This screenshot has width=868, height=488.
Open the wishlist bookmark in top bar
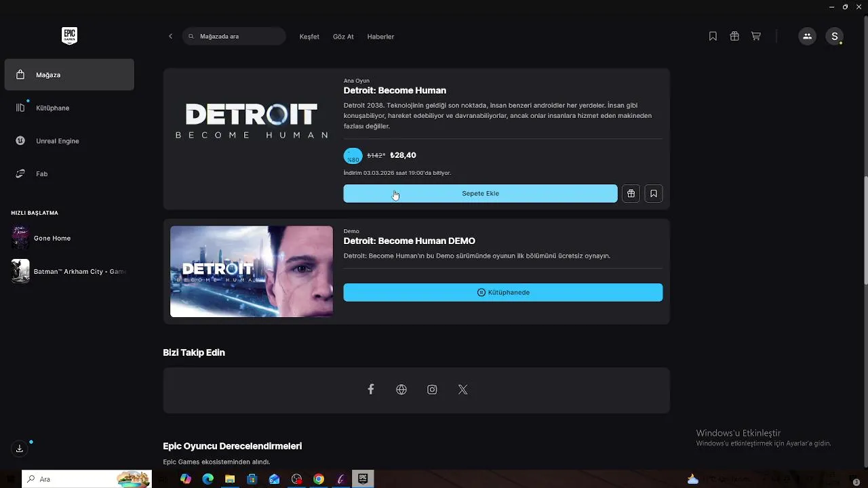click(713, 37)
